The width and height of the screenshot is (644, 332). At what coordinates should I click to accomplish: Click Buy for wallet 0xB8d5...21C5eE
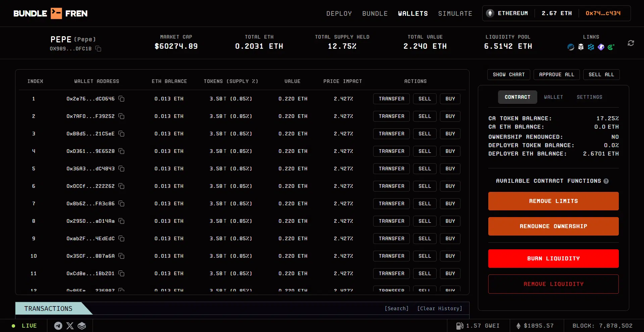[450, 134]
